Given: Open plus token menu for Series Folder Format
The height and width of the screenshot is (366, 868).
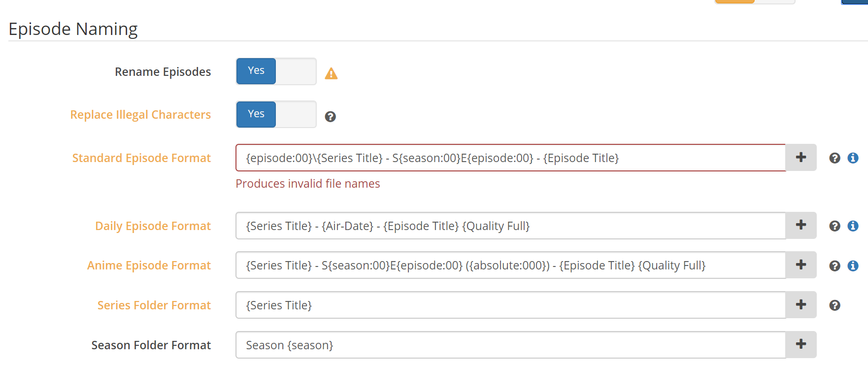Looking at the screenshot, I should [x=801, y=305].
